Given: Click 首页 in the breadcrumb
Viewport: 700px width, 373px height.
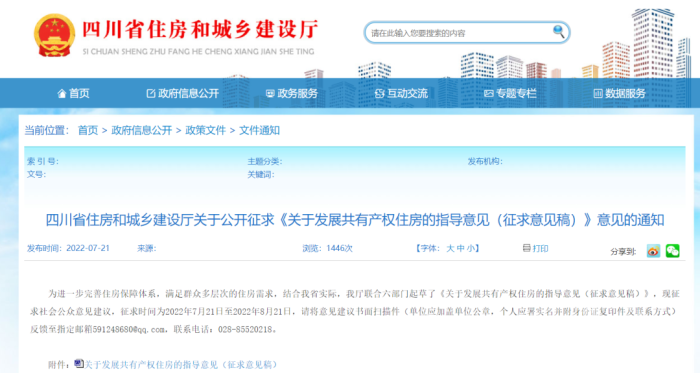Looking at the screenshot, I should [88, 130].
